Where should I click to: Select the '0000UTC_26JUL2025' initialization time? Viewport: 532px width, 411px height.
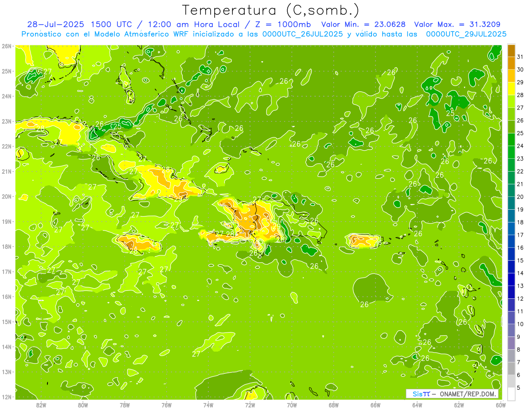coord(302,34)
